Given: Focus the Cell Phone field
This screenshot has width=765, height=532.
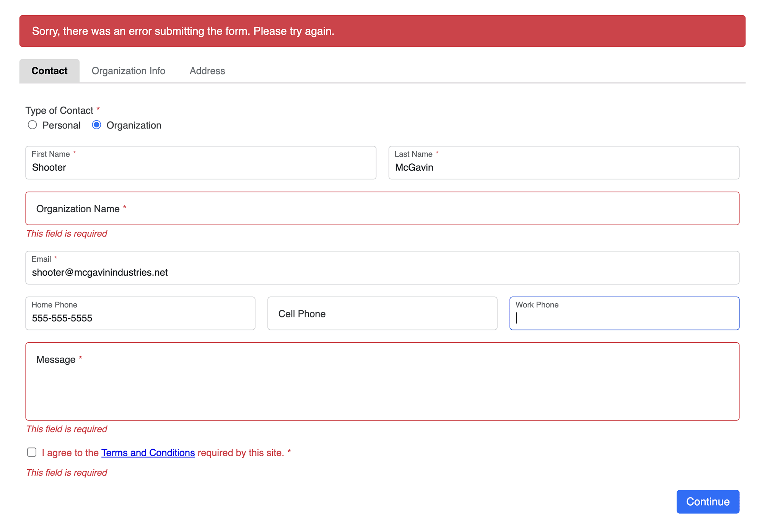Looking at the screenshot, I should coord(382,314).
